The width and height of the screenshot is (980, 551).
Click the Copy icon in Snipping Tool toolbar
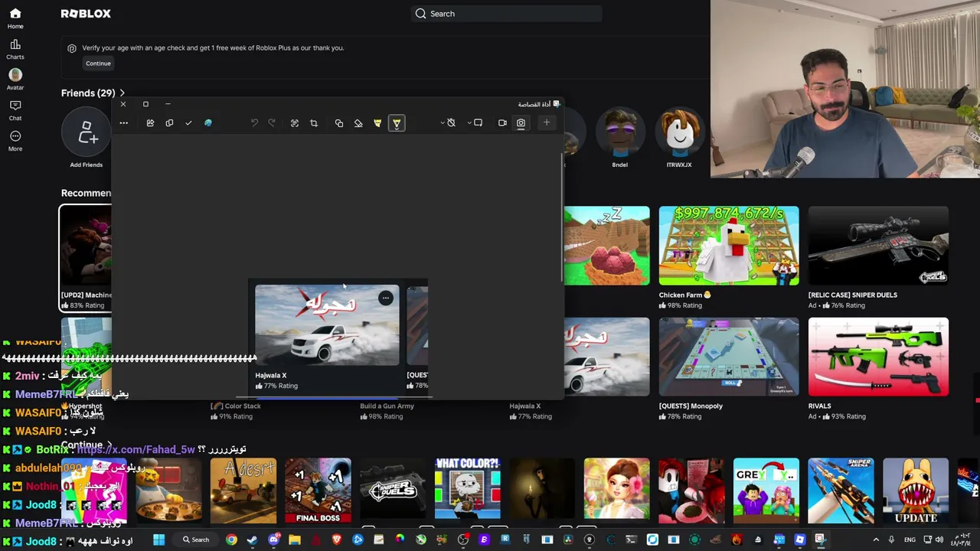coord(169,123)
